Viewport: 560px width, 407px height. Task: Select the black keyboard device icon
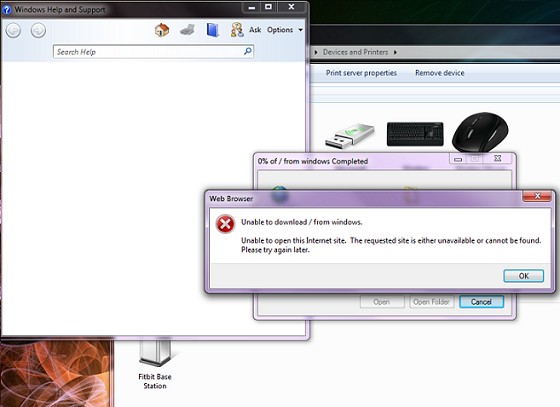pyautogui.click(x=415, y=134)
